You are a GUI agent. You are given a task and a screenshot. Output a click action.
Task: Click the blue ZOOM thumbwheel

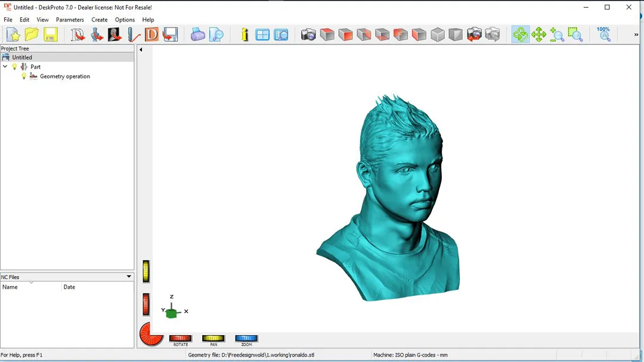[246, 339]
